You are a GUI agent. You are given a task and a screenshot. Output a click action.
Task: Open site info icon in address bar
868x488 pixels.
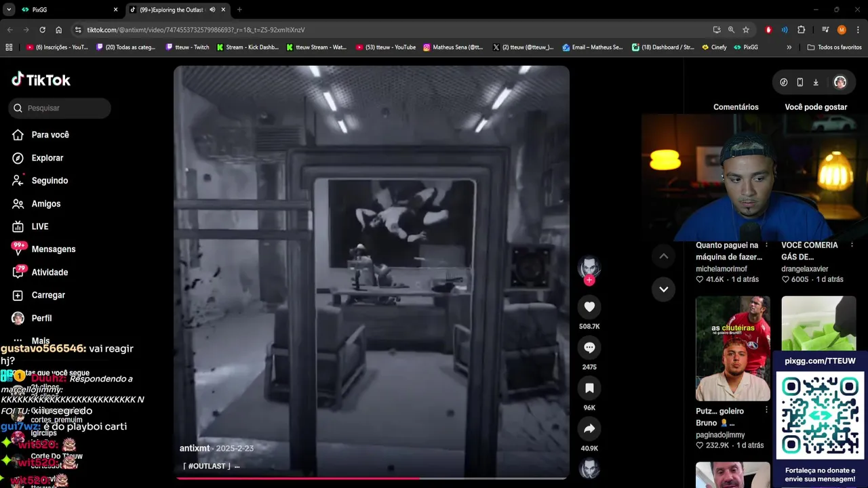tap(78, 30)
